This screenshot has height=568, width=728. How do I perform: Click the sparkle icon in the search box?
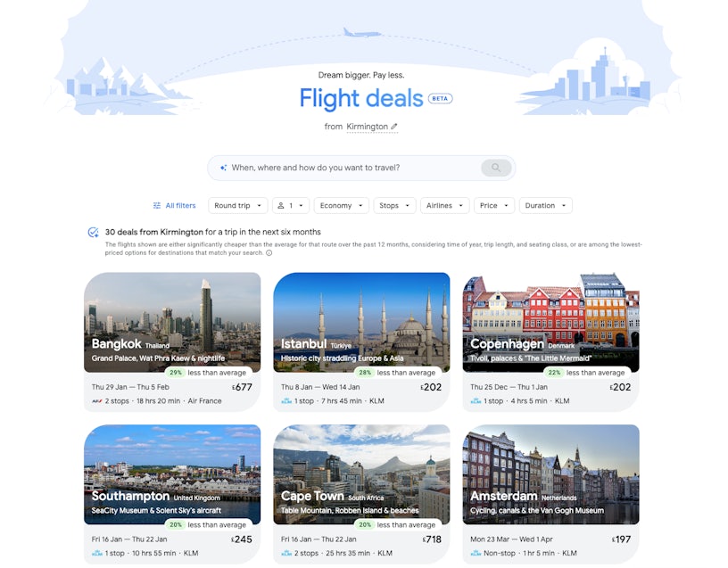coord(223,168)
